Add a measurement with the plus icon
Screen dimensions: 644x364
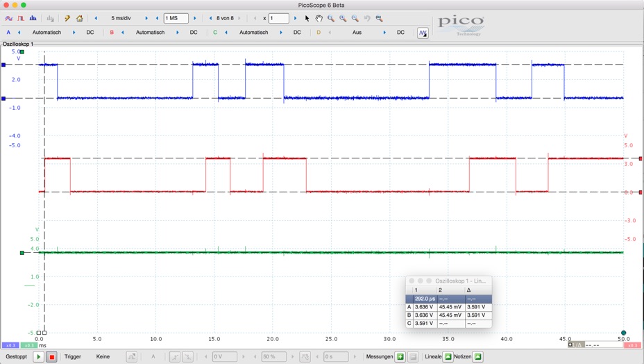click(x=400, y=356)
